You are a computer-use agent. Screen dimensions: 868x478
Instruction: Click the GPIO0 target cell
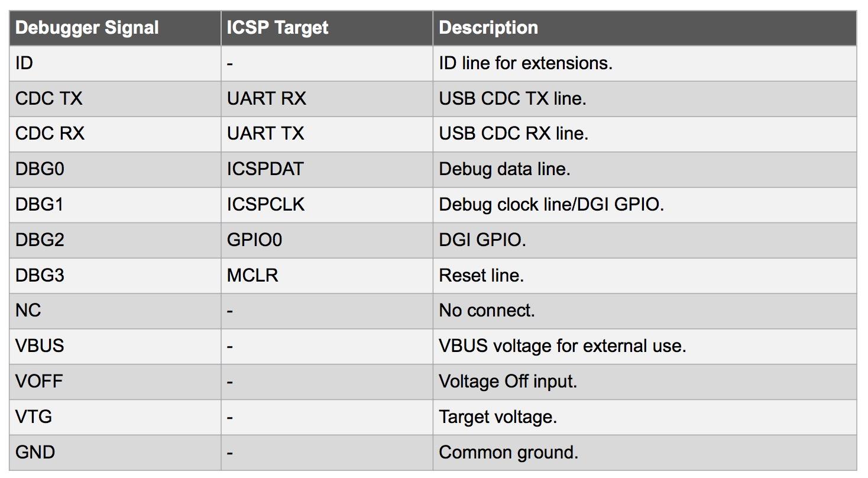pos(254,240)
